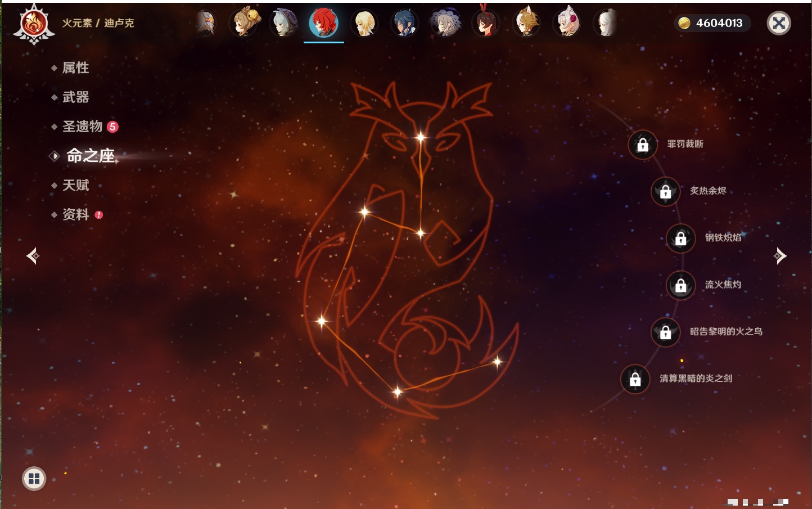Screen dimensions: 812x509
Task: Select the Diluc red-haired portrait
Action: (x=324, y=22)
